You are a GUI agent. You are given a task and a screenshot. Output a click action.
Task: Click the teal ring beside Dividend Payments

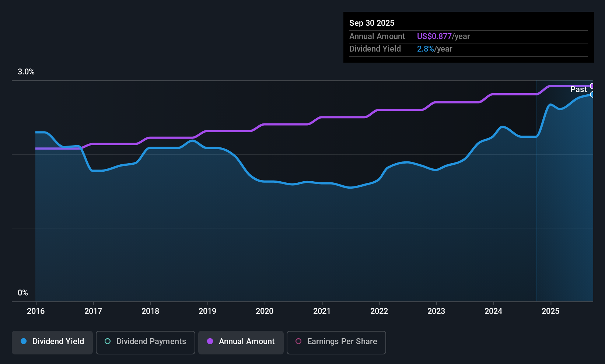(108, 341)
